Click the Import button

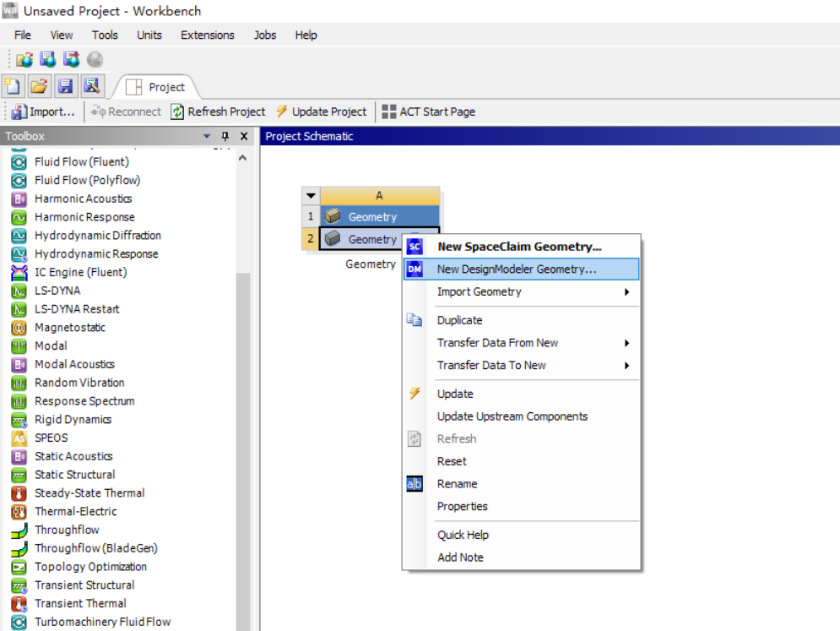coord(43,112)
